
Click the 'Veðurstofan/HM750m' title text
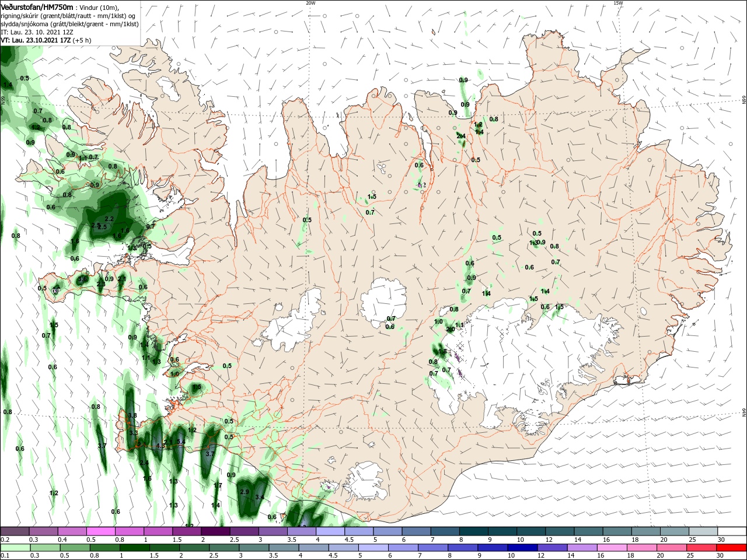click(37, 6)
